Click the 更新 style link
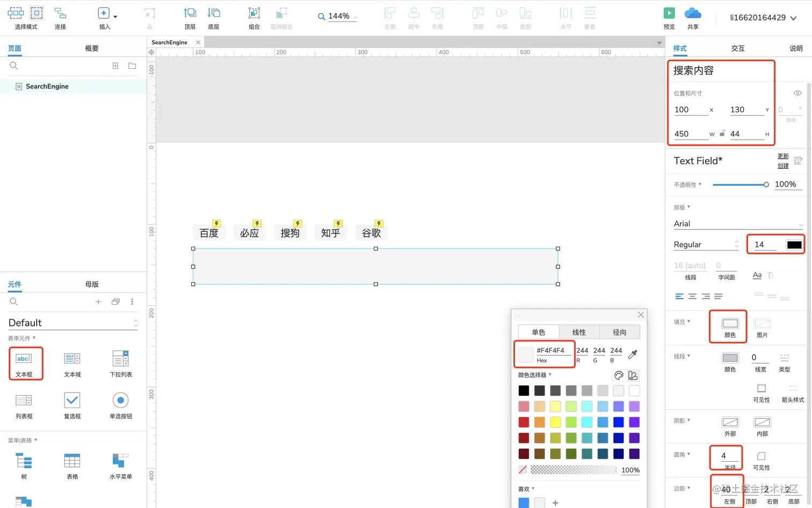This screenshot has height=508, width=812. pos(783,156)
